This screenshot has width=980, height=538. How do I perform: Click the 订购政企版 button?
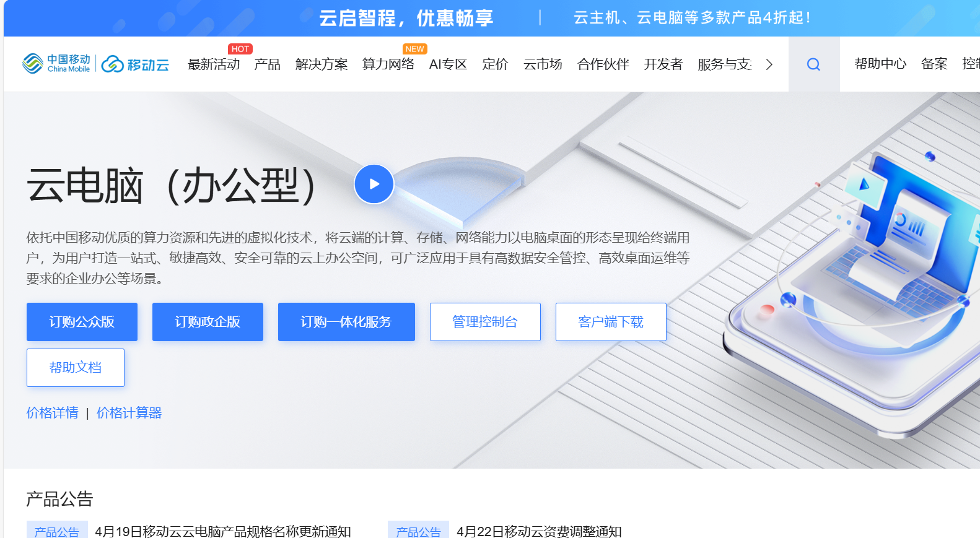pos(208,322)
